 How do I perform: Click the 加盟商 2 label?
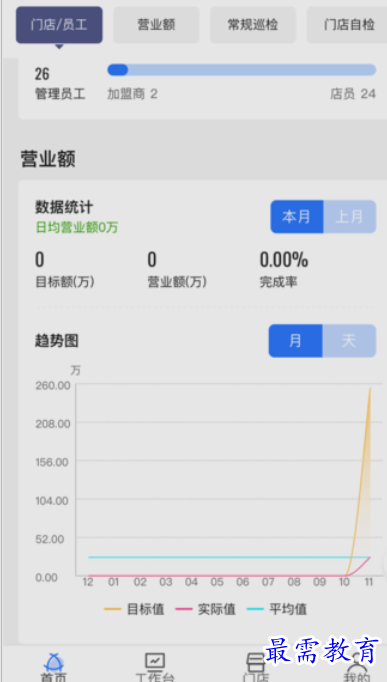[x=132, y=94]
